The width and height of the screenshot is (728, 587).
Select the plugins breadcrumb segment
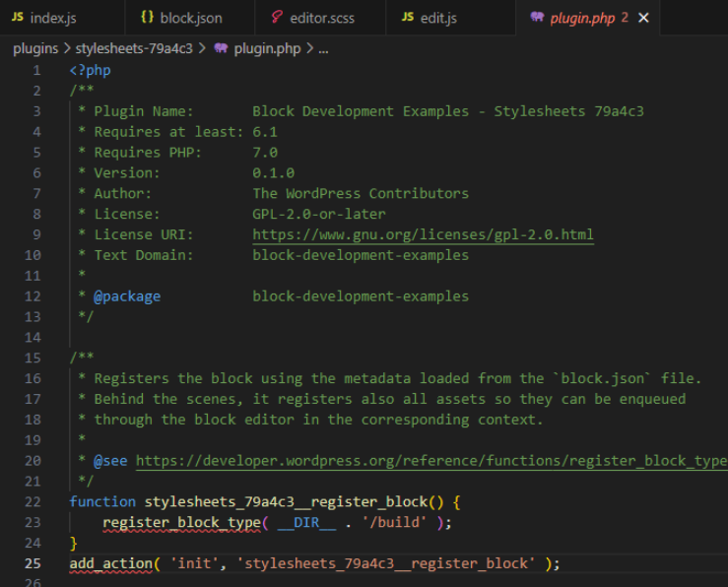(34, 48)
